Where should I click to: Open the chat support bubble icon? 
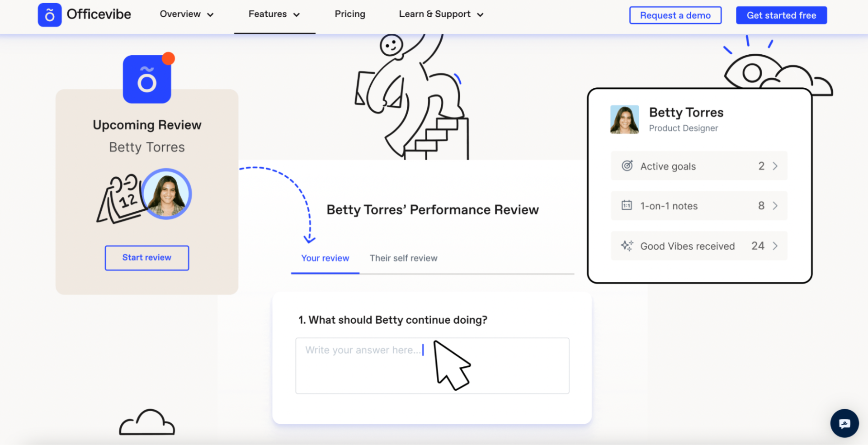coord(844,423)
